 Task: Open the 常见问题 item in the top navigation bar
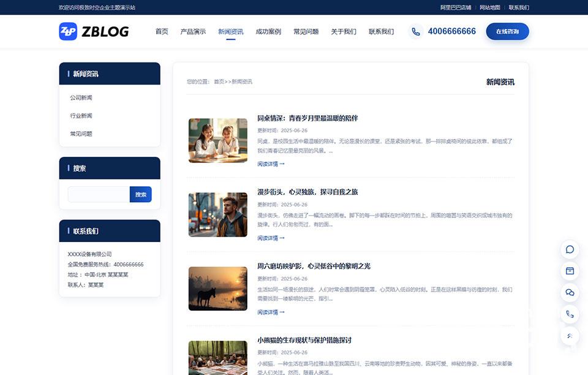306,31
